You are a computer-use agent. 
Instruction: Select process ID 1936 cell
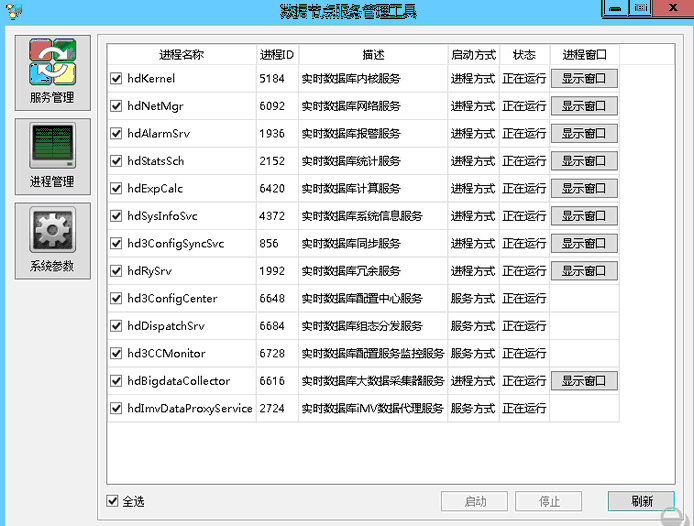pyautogui.click(x=277, y=133)
